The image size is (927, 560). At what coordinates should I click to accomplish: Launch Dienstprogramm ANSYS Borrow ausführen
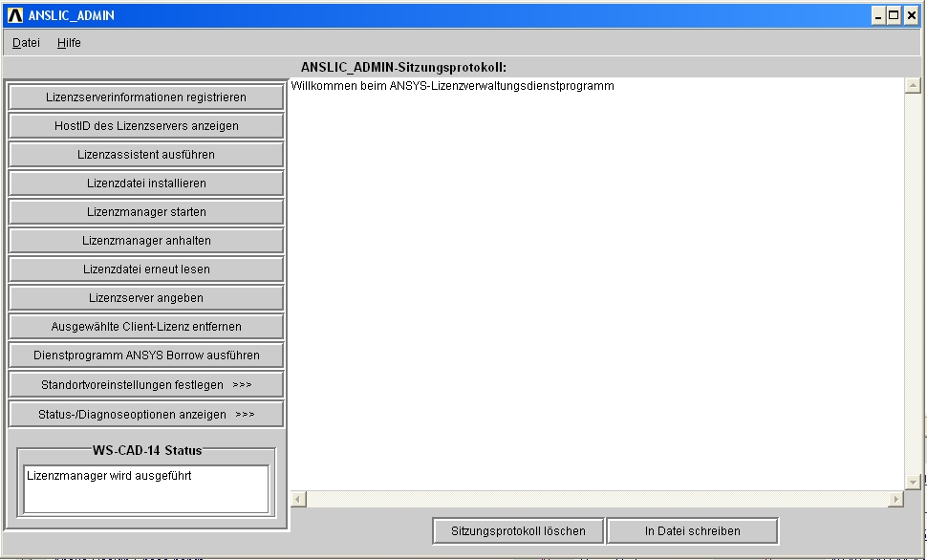146,355
